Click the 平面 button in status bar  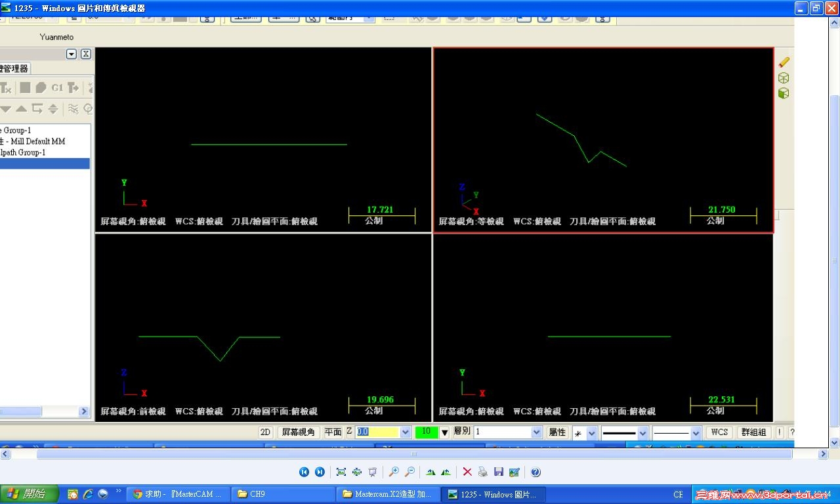(x=333, y=432)
